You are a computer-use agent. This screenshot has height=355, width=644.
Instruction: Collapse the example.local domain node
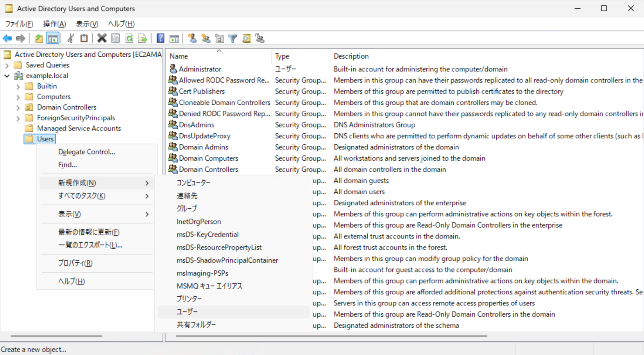coord(7,76)
